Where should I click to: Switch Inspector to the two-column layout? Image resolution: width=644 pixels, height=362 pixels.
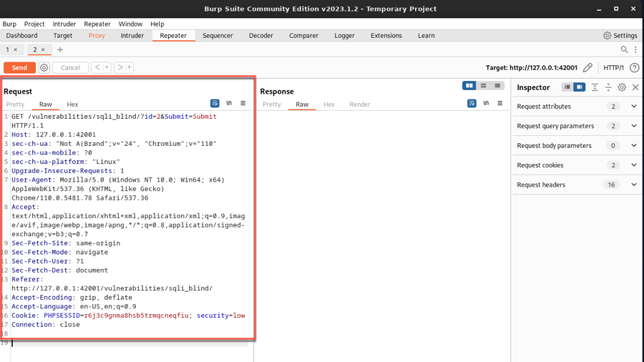tap(580, 87)
